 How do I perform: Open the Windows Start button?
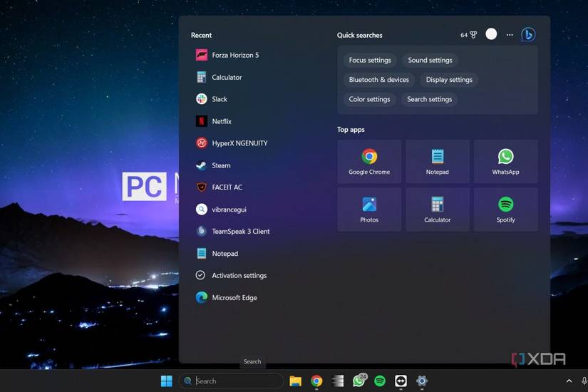click(x=167, y=381)
